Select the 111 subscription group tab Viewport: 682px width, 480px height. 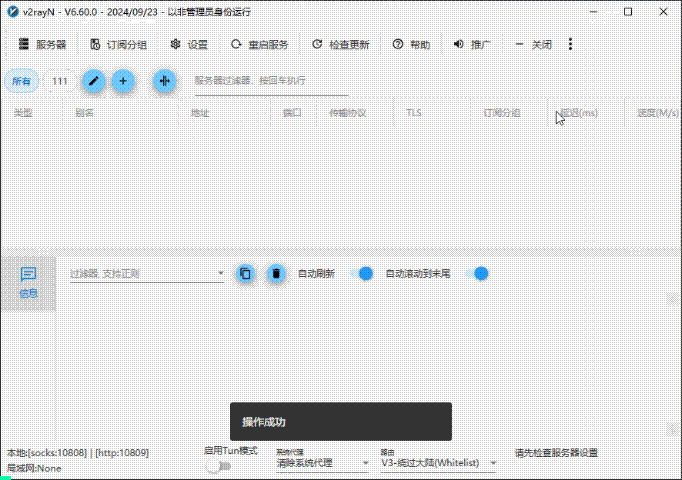tap(60, 81)
